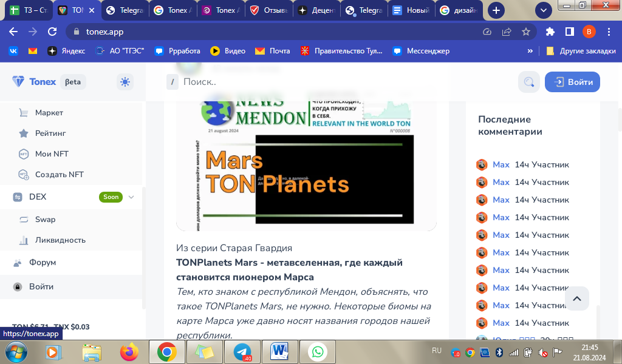Click Войти with lock icon in sidebar
The height and width of the screenshot is (364, 622).
(x=33, y=287)
